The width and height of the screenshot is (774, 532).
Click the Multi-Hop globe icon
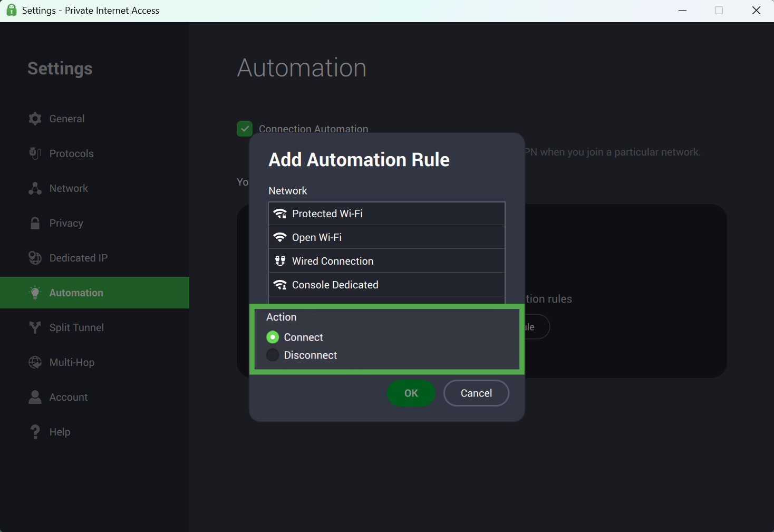click(35, 362)
